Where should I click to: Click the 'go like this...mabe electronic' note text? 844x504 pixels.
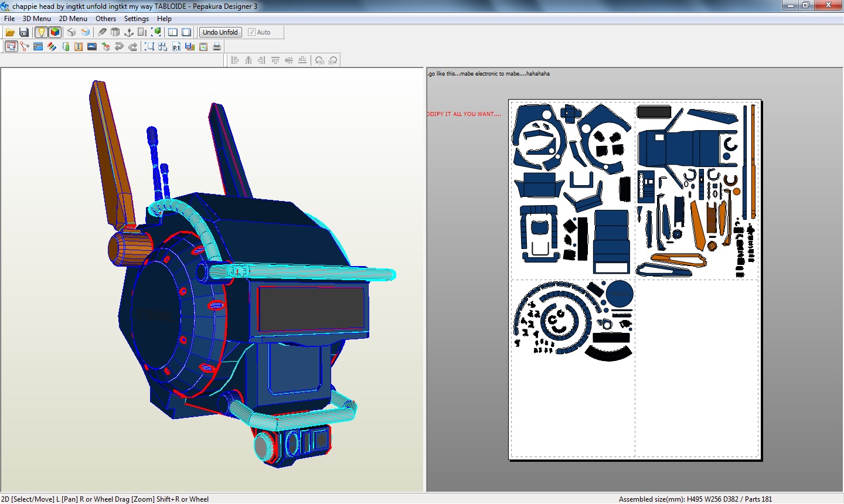(x=488, y=74)
